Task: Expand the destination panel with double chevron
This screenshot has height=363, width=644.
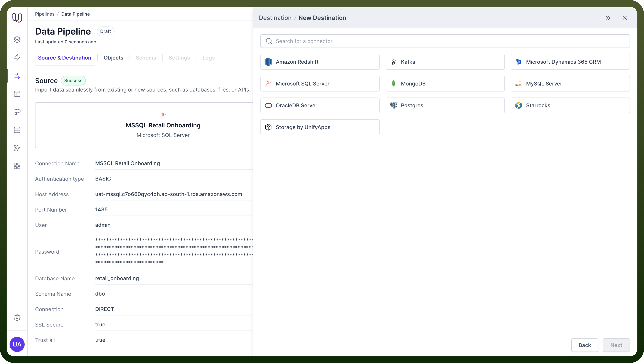Action: pyautogui.click(x=608, y=18)
